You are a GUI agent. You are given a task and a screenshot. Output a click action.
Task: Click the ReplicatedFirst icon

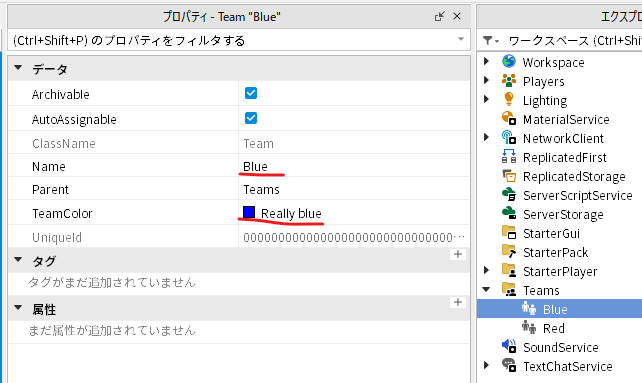tap(509, 157)
